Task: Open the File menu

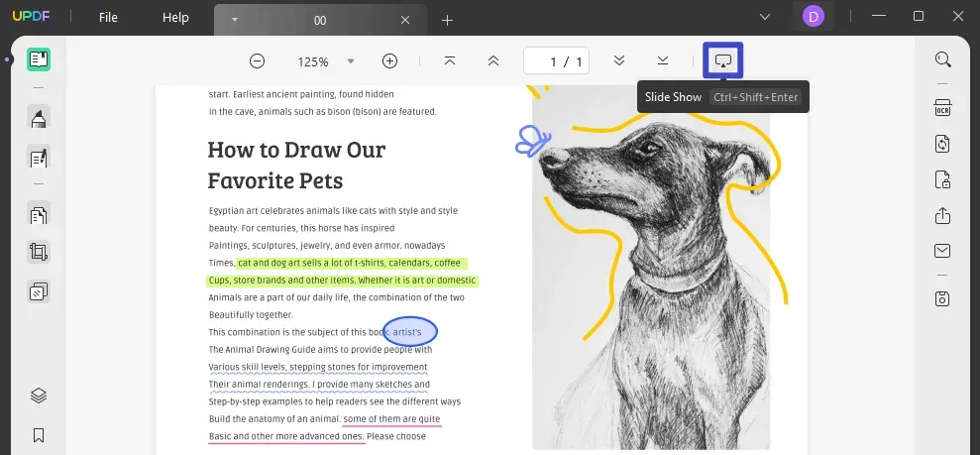Action: [108, 18]
